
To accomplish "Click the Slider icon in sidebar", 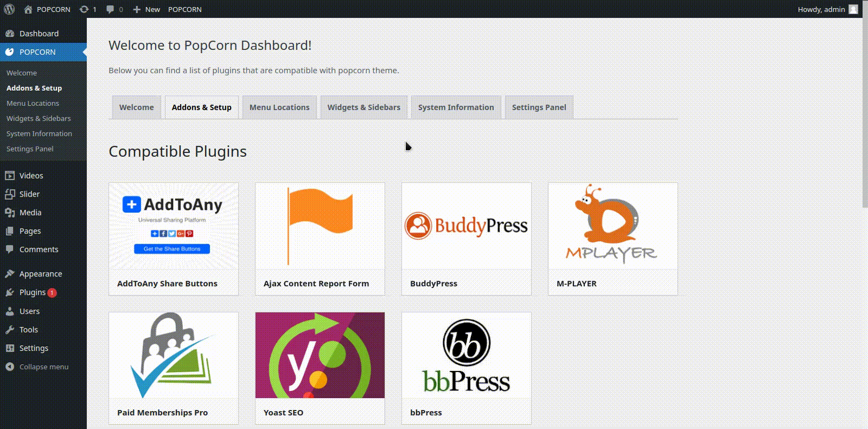I will pos(10,194).
